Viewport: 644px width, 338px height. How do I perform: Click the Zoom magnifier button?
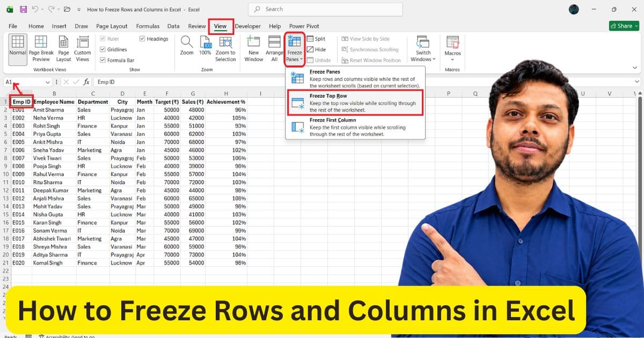[187, 46]
